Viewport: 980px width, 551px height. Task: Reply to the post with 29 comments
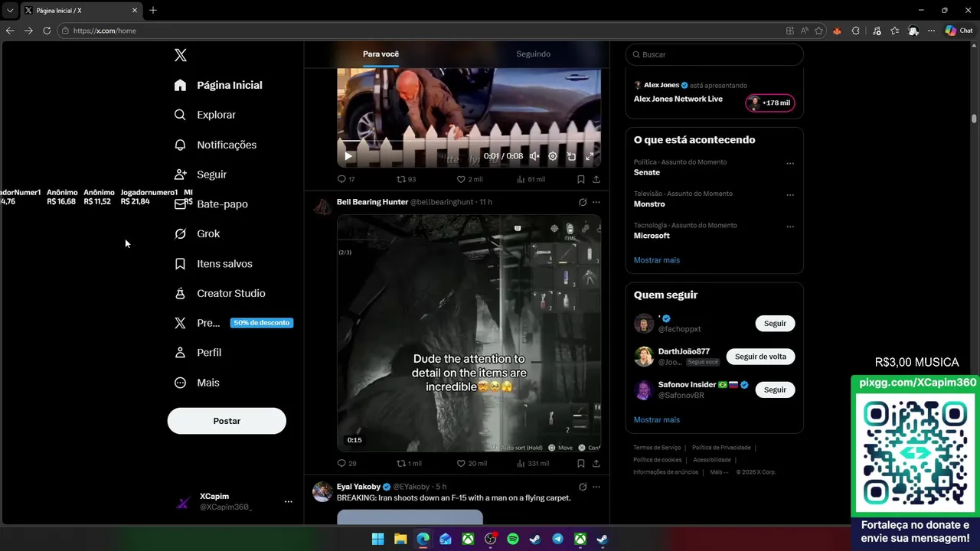click(x=347, y=463)
